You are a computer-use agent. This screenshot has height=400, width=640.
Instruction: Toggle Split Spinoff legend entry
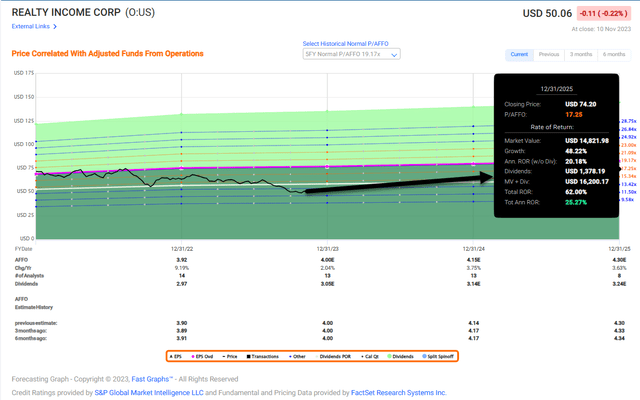[438, 356]
